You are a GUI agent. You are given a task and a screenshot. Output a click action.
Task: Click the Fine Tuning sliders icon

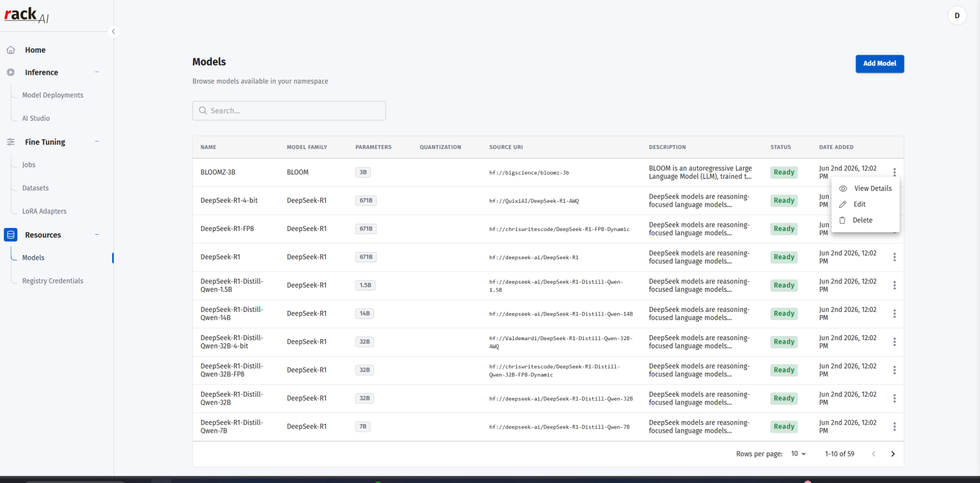point(10,142)
